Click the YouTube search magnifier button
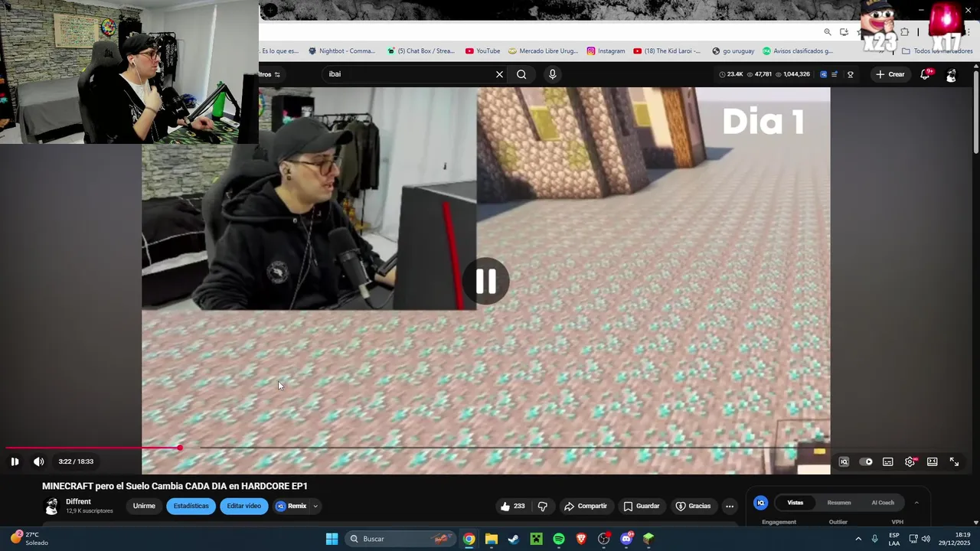Image resolution: width=980 pixels, height=551 pixels. 521,74
